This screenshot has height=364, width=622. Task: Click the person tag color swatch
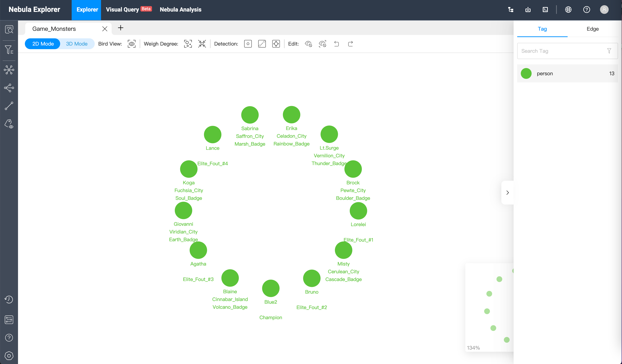526,74
